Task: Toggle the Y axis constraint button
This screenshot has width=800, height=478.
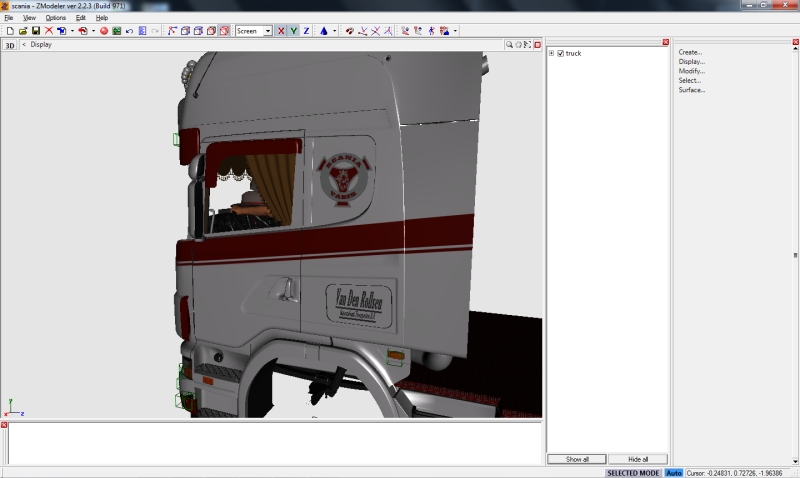Action: click(x=293, y=31)
